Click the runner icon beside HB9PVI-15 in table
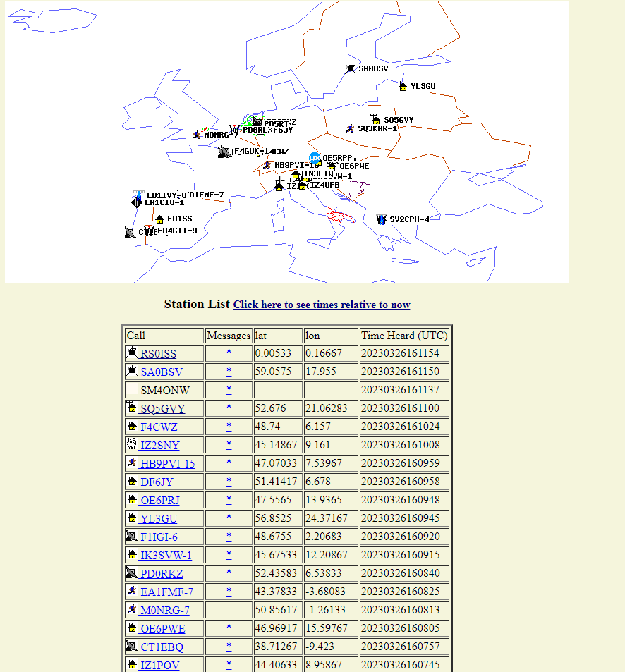 [x=132, y=463]
